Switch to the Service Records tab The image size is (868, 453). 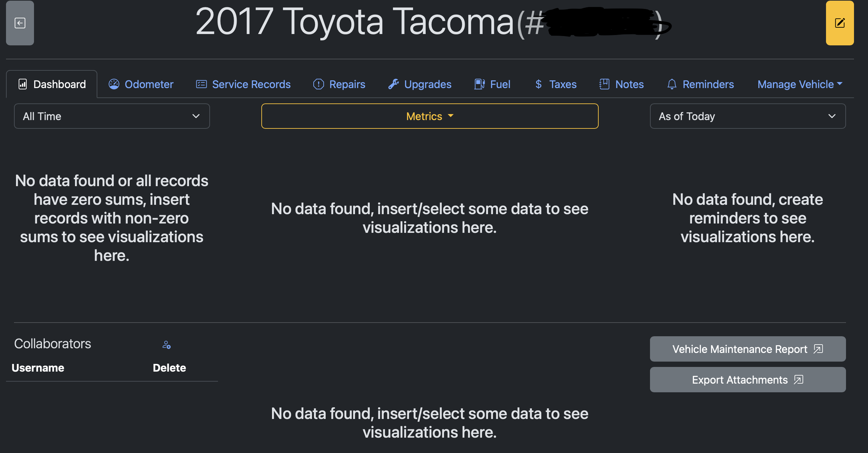243,84
